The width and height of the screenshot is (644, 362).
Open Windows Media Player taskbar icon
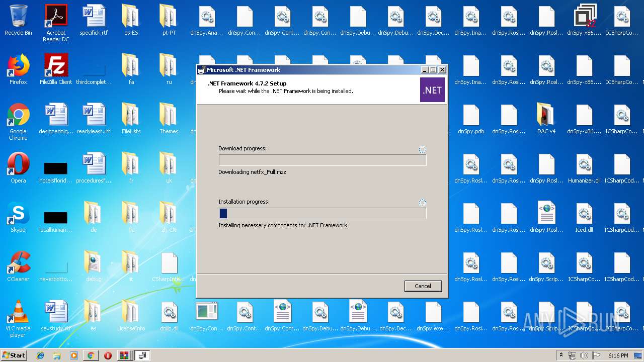pos(74,355)
